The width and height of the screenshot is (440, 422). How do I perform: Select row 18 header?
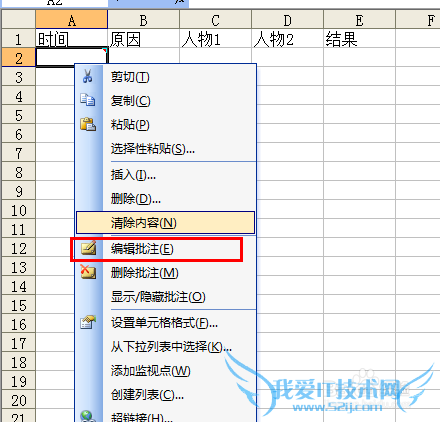[19, 362]
